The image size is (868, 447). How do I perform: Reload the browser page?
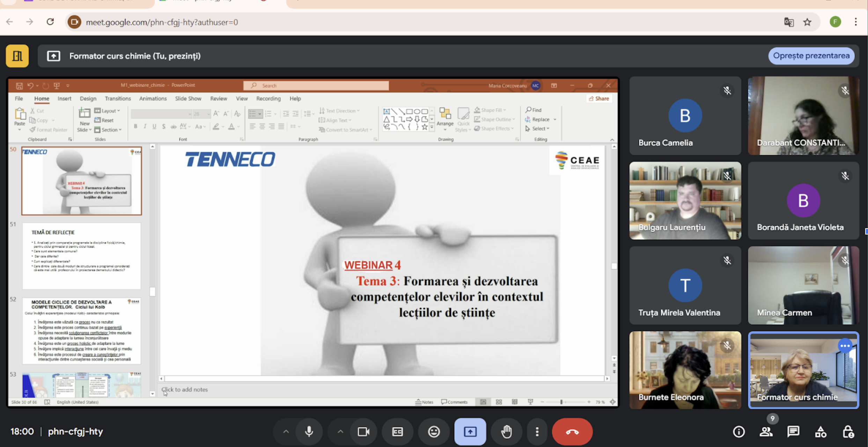point(50,22)
